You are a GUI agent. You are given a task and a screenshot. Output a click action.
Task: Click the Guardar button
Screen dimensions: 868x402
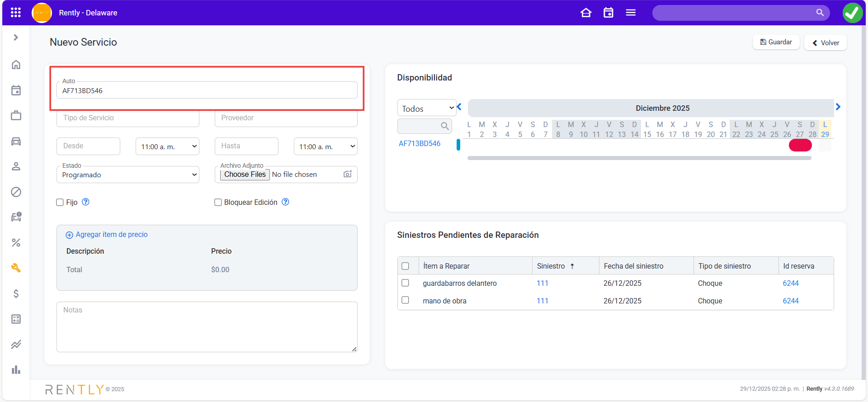click(x=776, y=42)
